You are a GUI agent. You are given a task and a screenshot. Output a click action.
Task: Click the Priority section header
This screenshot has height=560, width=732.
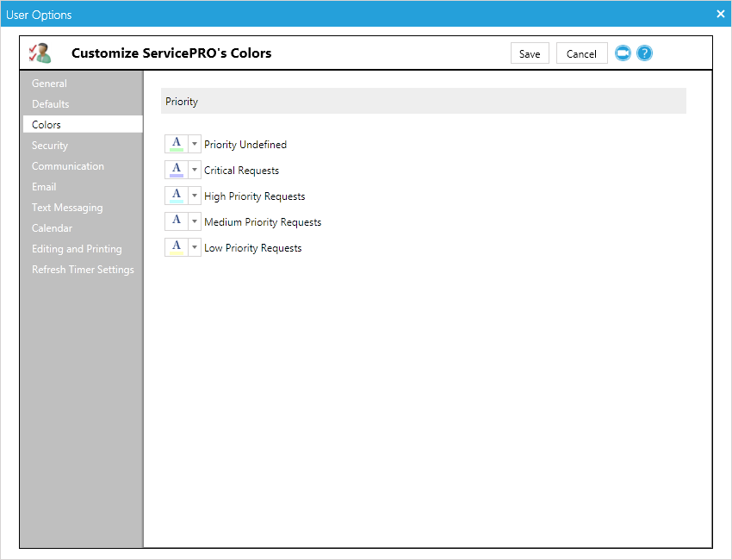424,101
